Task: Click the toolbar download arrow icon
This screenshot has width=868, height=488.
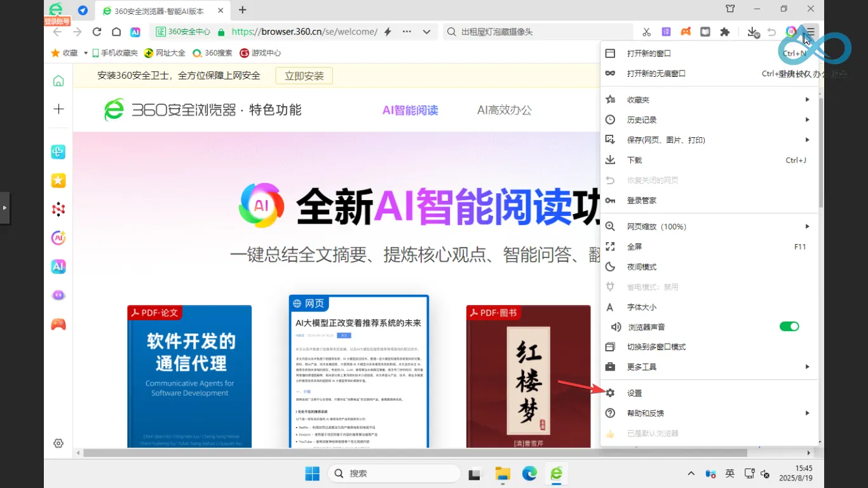Action: pyautogui.click(x=753, y=32)
